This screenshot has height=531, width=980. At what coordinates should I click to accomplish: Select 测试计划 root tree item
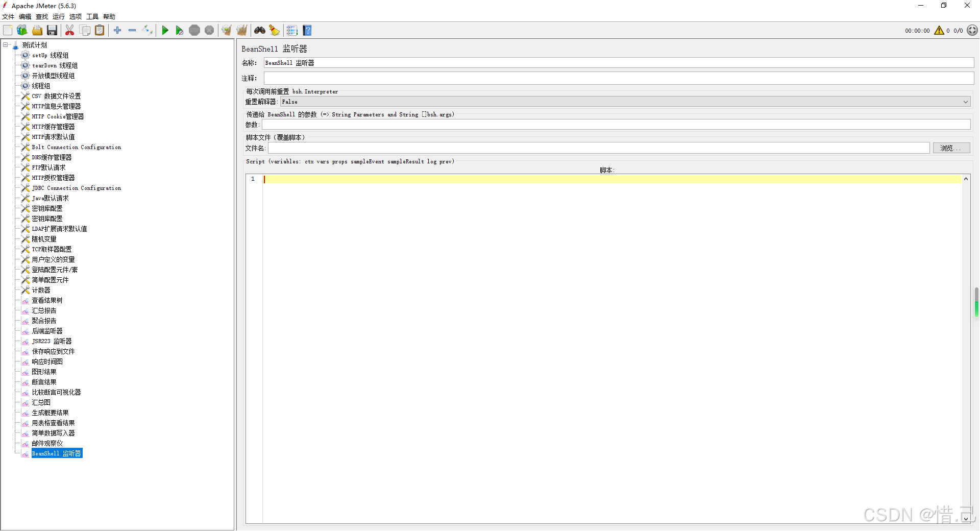(34, 45)
